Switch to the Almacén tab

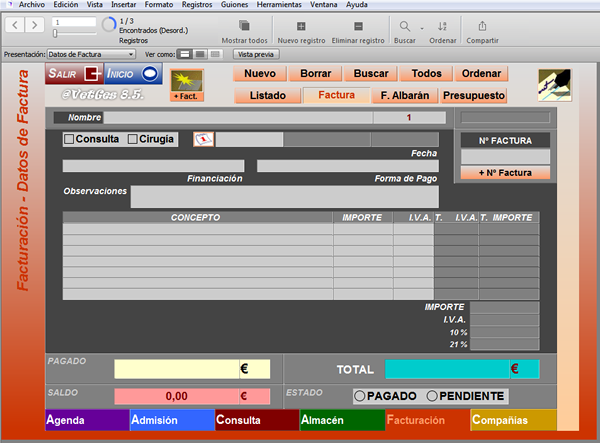click(342, 420)
